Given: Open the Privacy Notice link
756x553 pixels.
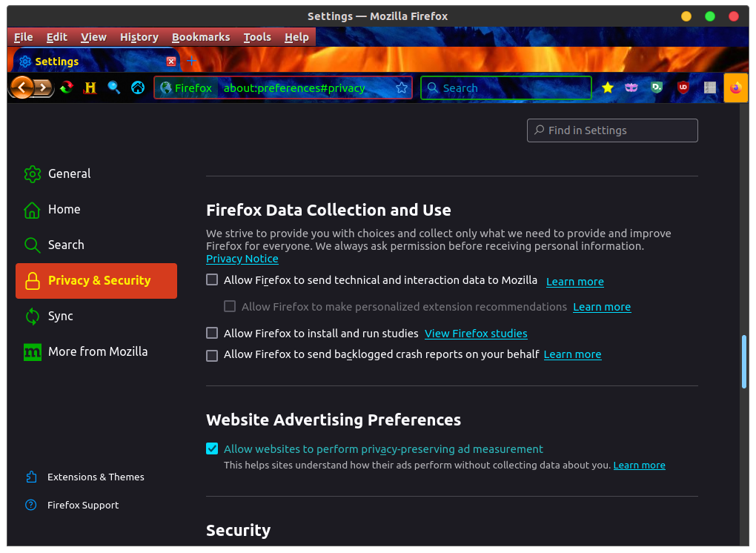Looking at the screenshot, I should 242,259.
